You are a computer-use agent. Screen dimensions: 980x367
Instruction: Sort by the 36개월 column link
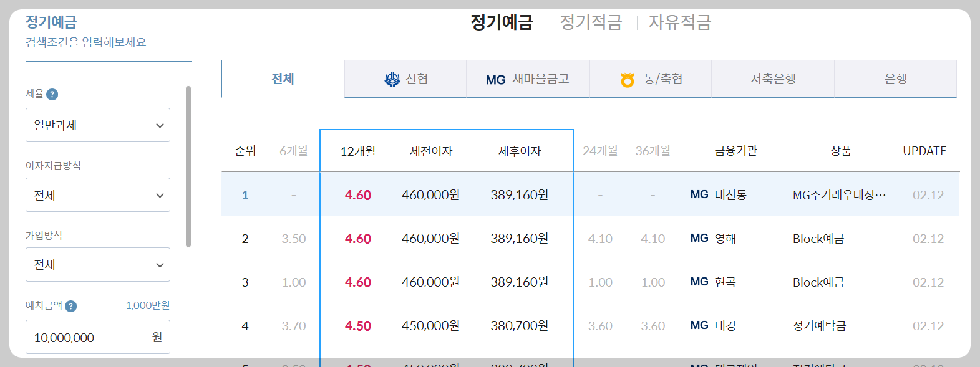pyautogui.click(x=653, y=151)
